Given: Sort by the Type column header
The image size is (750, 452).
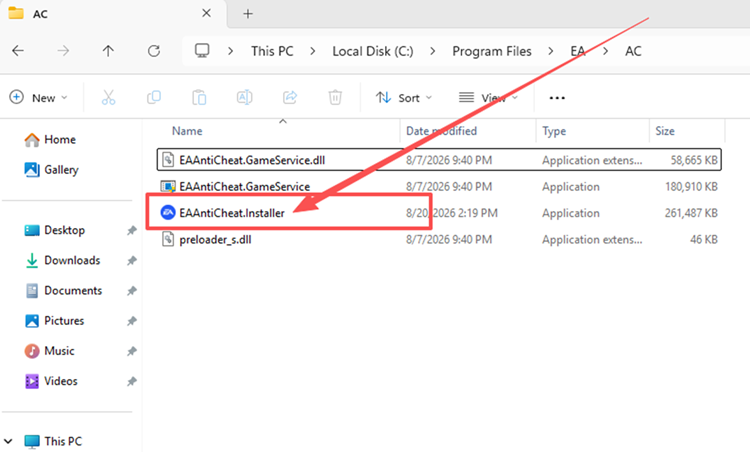Looking at the screenshot, I should pyautogui.click(x=554, y=131).
